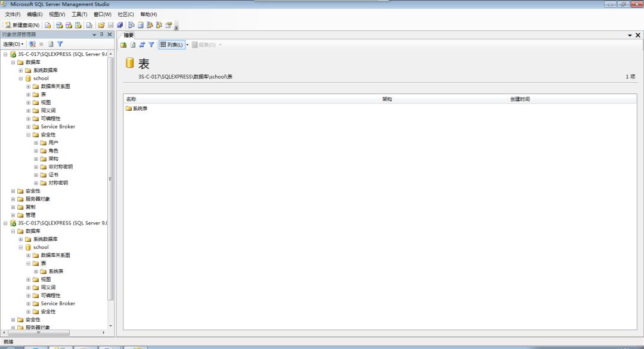Open the 窗口(W) menu
The width and height of the screenshot is (644, 349).
(x=103, y=14)
